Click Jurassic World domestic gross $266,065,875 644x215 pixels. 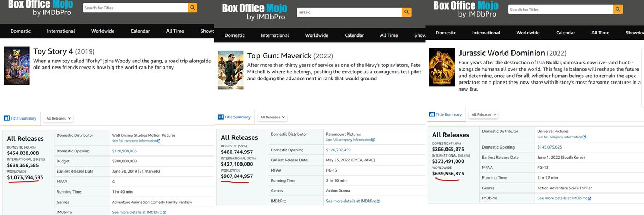(449, 150)
